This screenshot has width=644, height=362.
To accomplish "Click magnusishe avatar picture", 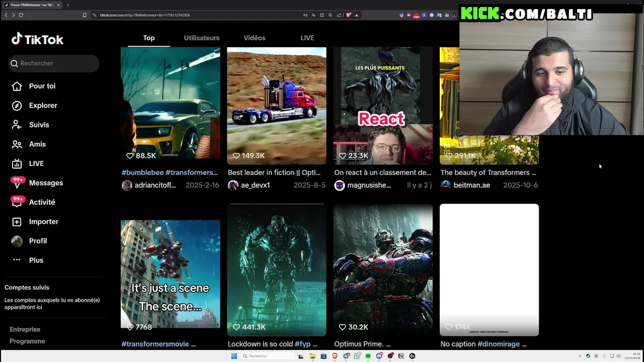I will point(340,185).
